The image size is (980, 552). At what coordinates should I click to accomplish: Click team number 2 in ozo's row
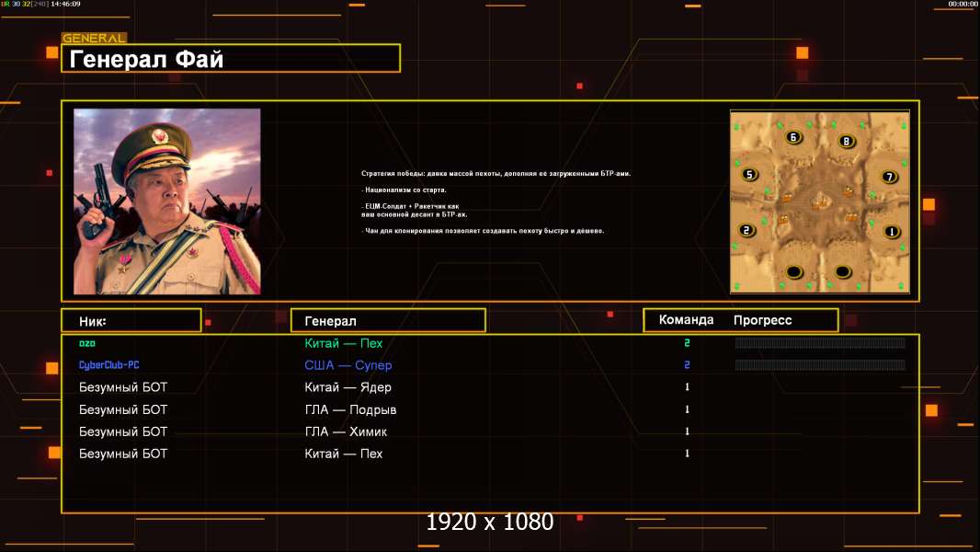pos(687,342)
